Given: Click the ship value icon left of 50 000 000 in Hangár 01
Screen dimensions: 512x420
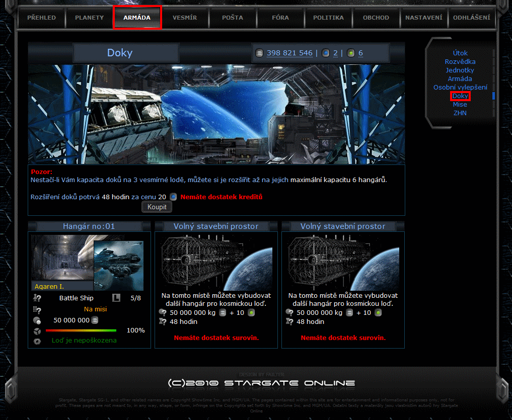Looking at the screenshot, I should click(37, 320).
